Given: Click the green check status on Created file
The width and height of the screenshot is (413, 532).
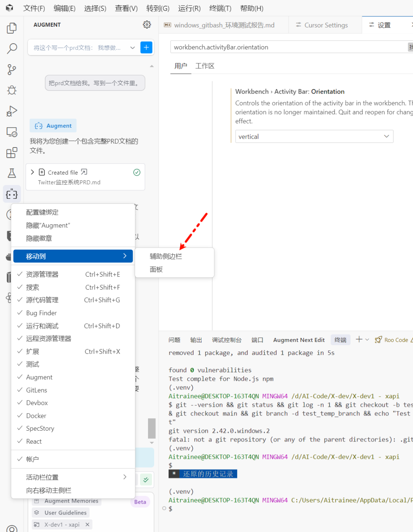Looking at the screenshot, I should click(137, 172).
